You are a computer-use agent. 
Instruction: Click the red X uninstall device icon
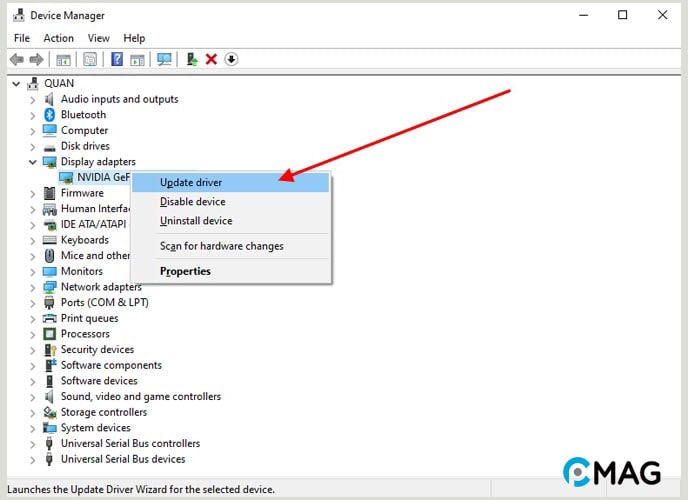211,59
